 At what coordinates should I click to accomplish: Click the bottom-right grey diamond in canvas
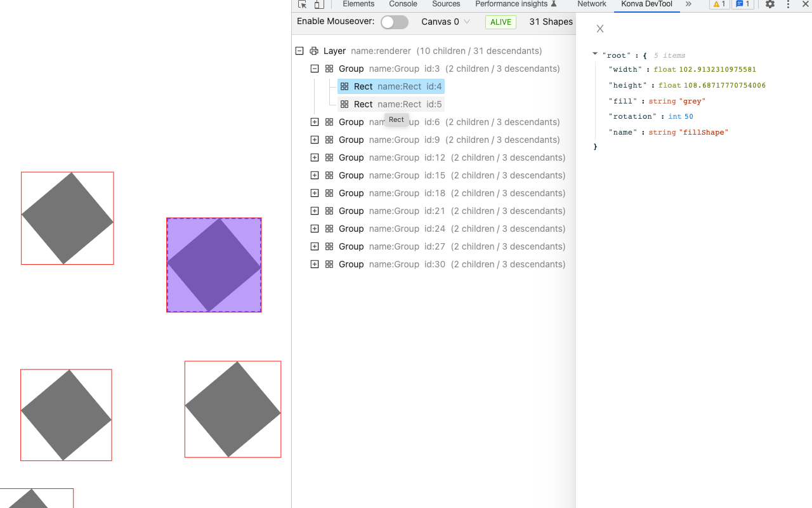pyautogui.click(x=233, y=410)
